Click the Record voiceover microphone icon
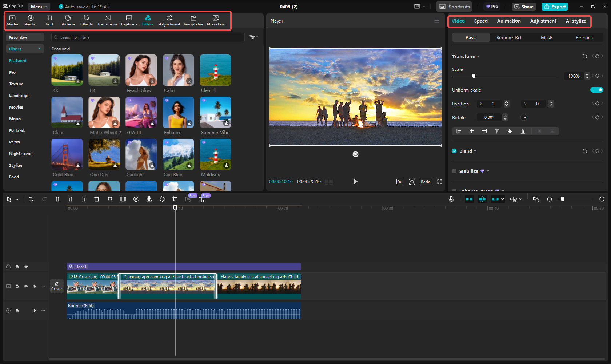Viewport: 611px width, 364px height. point(451,199)
